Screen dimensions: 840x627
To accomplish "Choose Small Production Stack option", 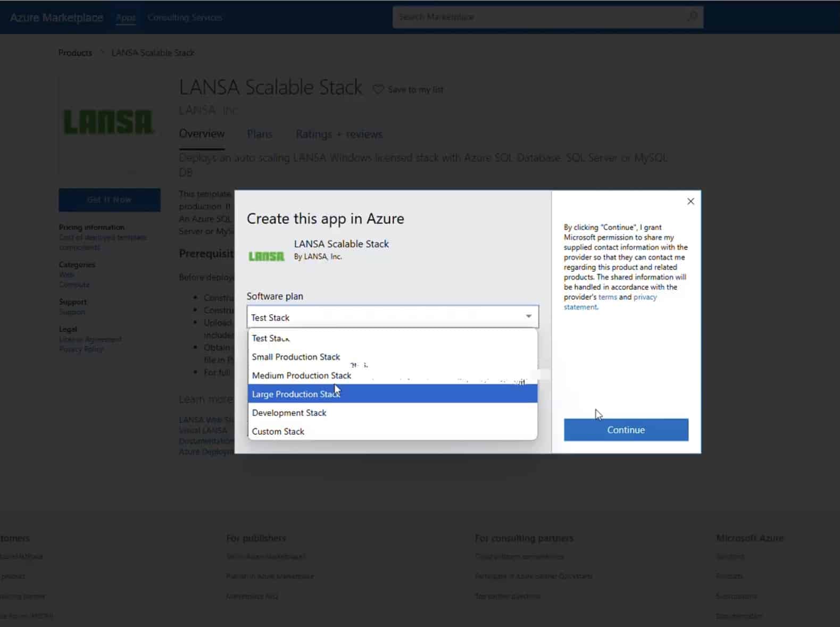I will (x=393, y=357).
